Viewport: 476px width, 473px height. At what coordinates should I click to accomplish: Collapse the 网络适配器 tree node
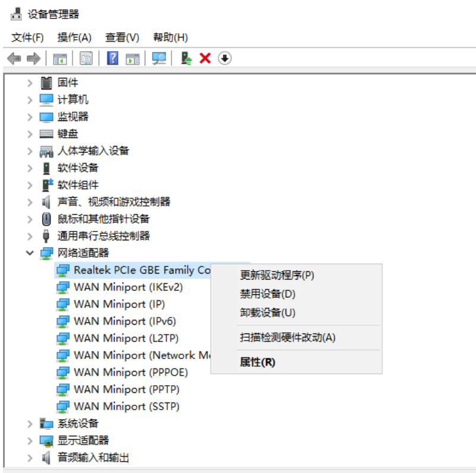pos(30,253)
